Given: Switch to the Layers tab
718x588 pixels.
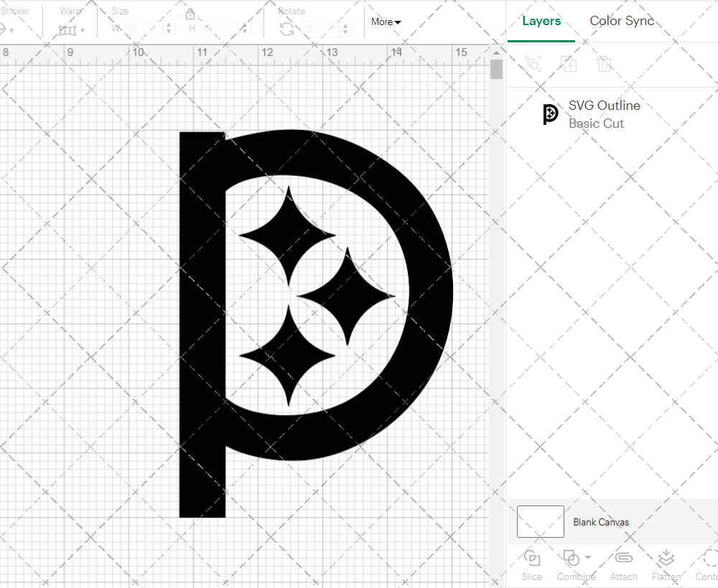Looking at the screenshot, I should pos(541,21).
